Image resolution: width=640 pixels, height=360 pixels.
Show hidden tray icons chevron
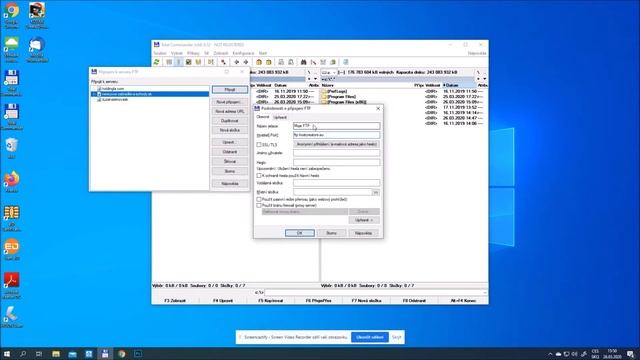(550, 354)
